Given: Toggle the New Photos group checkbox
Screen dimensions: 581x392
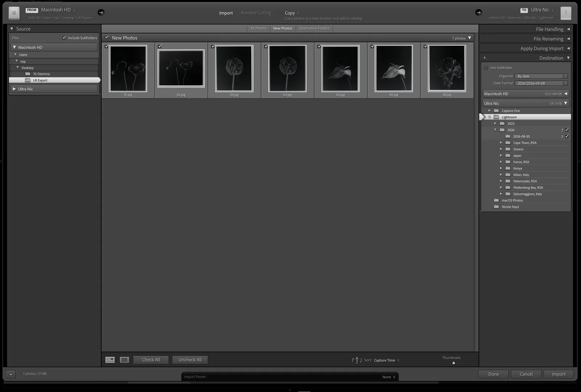Looking at the screenshot, I should click(x=107, y=37).
